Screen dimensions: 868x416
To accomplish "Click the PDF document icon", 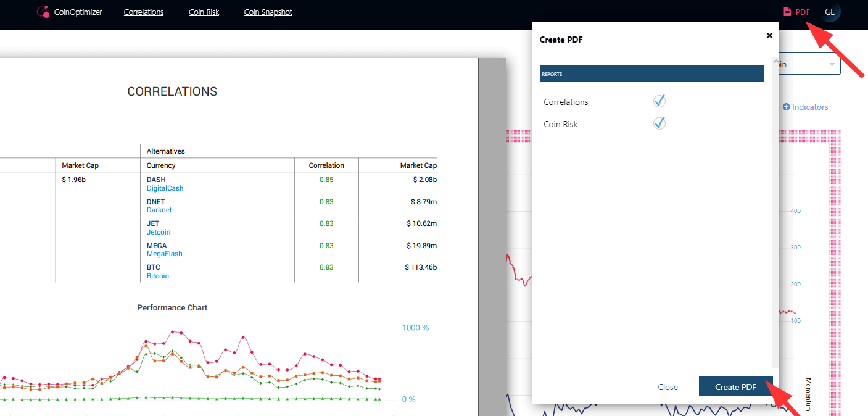I will pos(787,12).
